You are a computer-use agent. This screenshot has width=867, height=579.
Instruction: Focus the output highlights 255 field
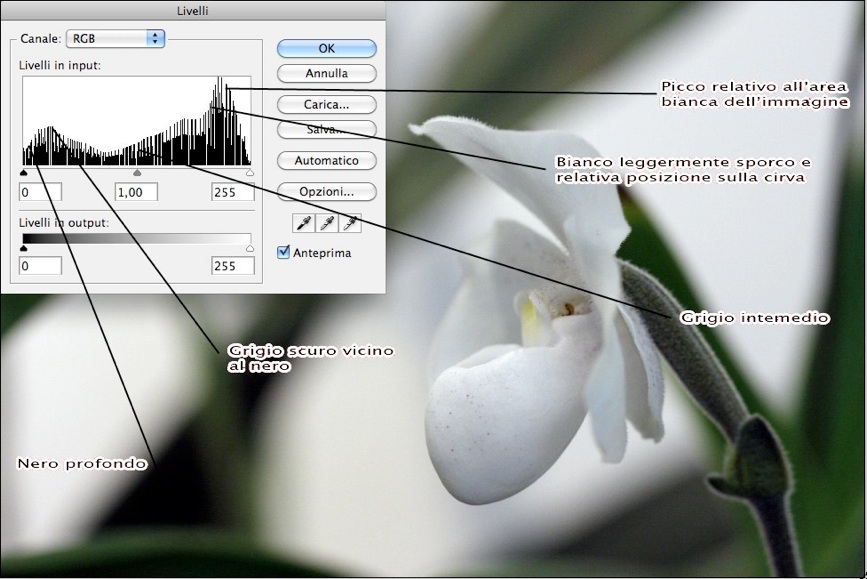tap(232, 266)
